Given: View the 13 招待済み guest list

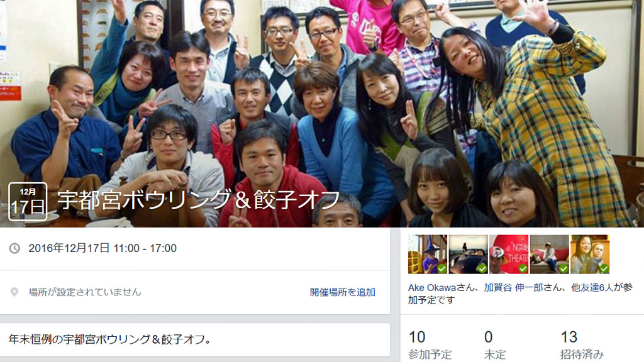Looking at the screenshot, I should tap(582, 345).
